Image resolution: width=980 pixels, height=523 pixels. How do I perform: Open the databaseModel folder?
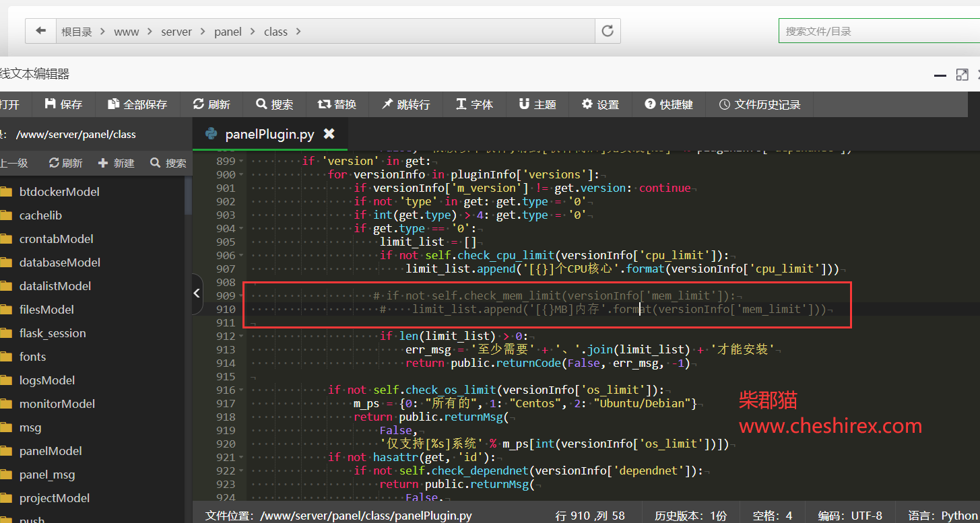[60, 263]
